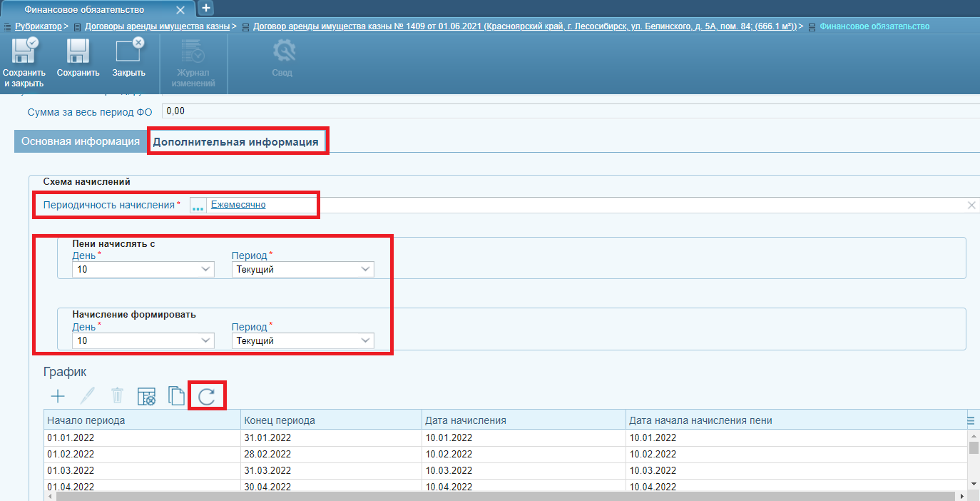Expand День dropdown under Пени начислять с
The height and width of the screenshot is (501, 980).
coord(205,269)
